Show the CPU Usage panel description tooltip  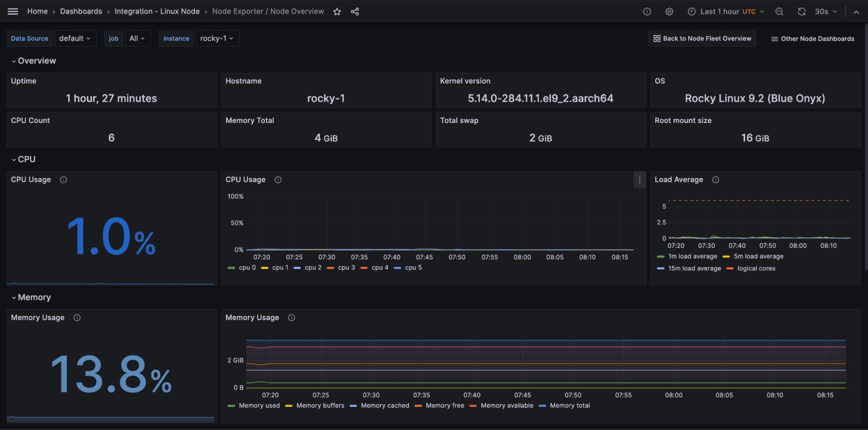click(63, 179)
